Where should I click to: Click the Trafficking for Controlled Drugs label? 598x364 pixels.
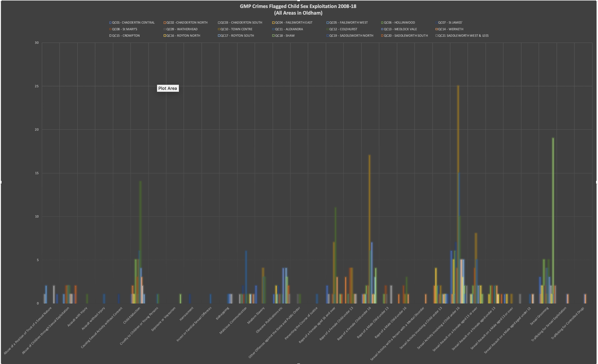pos(567,323)
